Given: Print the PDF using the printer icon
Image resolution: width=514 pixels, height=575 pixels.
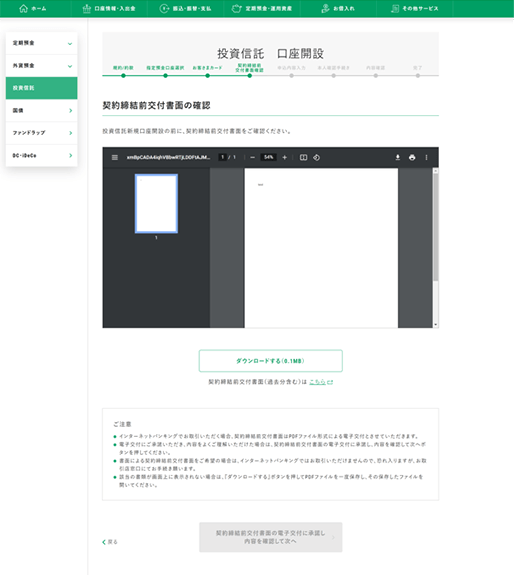Looking at the screenshot, I should pos(412,157).
